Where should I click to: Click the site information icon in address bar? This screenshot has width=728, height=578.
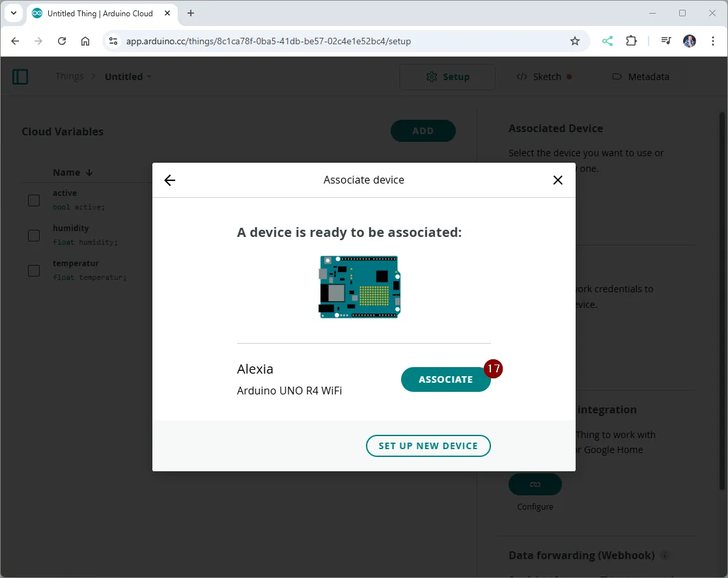click(x=113, y=41)
